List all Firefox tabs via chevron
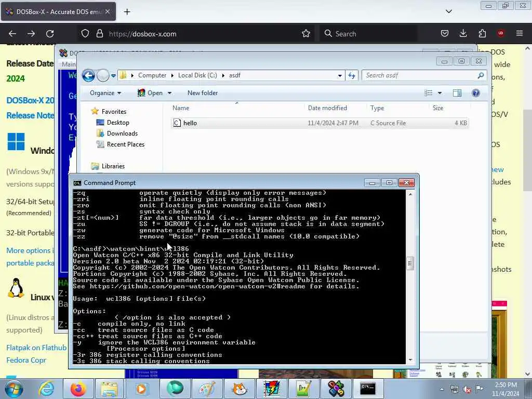This screenshot has height=399, width=532. 449,11
